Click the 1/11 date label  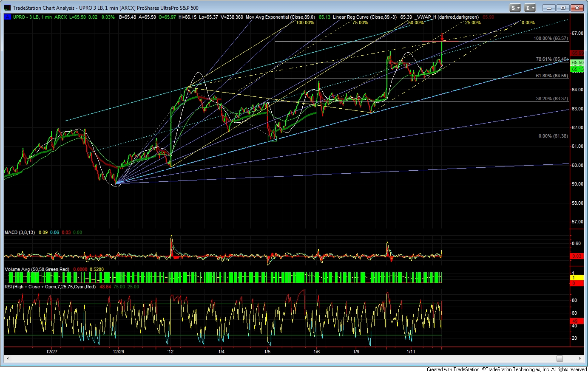click(411, 352)
